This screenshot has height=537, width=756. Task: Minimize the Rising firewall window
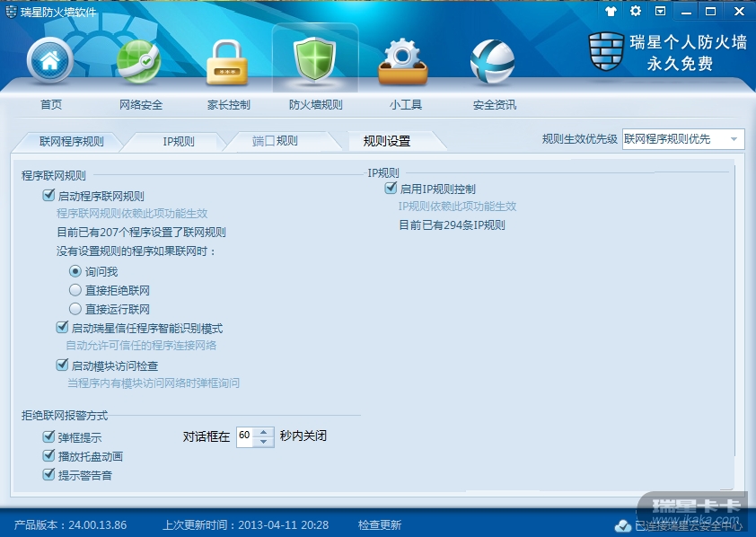pyautogui.click(x=687, y=12)
